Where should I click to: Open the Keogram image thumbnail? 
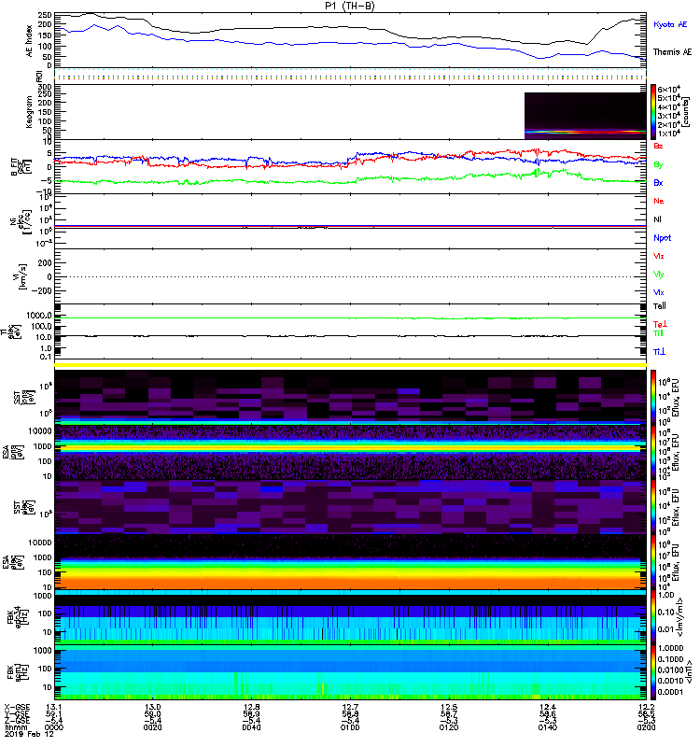[585, 116]
